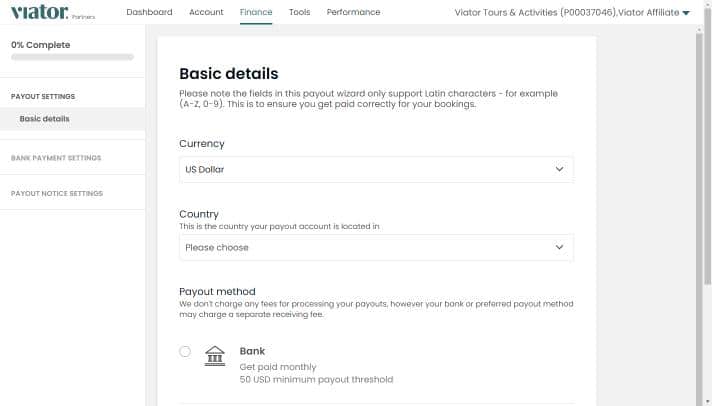Click the Payout Settings sidebar heading

[43, 96]
